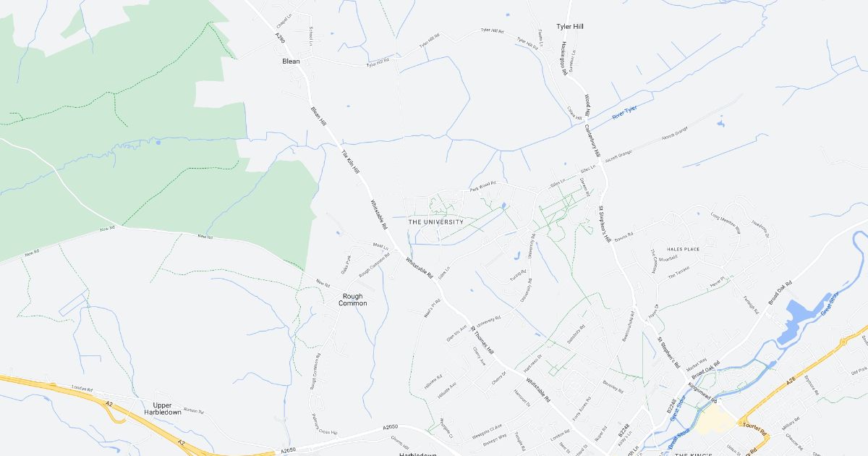Image resolution: width=868 pixels, height=456 pixels.
Task: Click the HALES PLACE label
Action: [684, 249]
